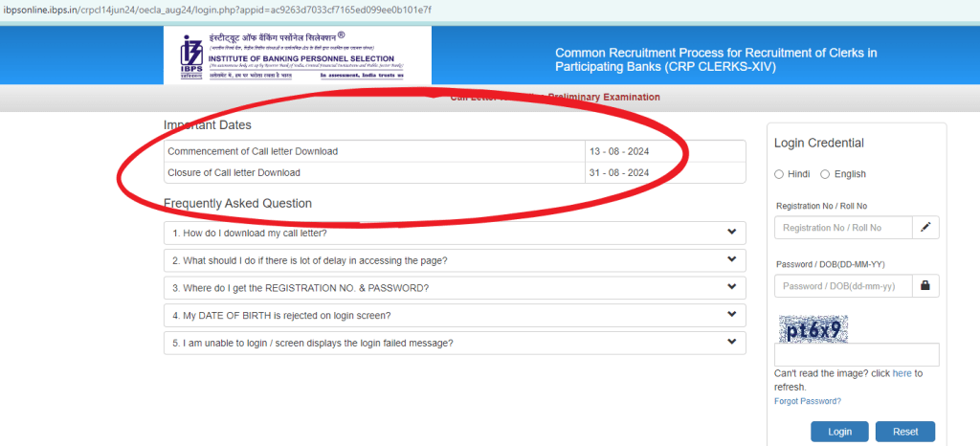
Task: Click the date 31 - 08 - 2024
Action: (x=619, y=172)
